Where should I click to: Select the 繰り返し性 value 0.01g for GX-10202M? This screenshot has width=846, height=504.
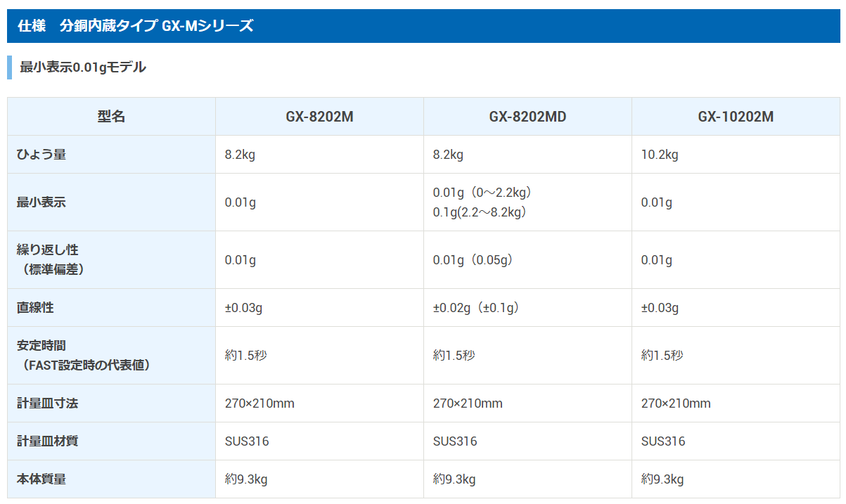click(x=657, y=260)
